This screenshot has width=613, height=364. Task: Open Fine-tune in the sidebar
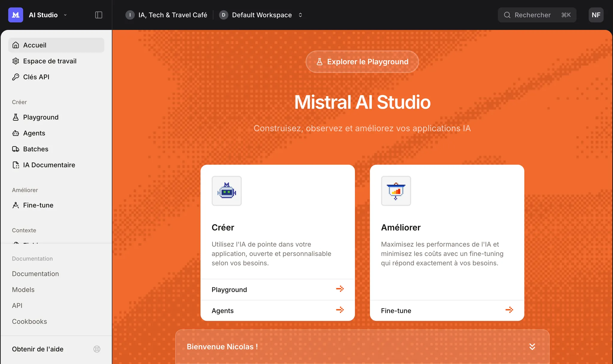[38, 205]
